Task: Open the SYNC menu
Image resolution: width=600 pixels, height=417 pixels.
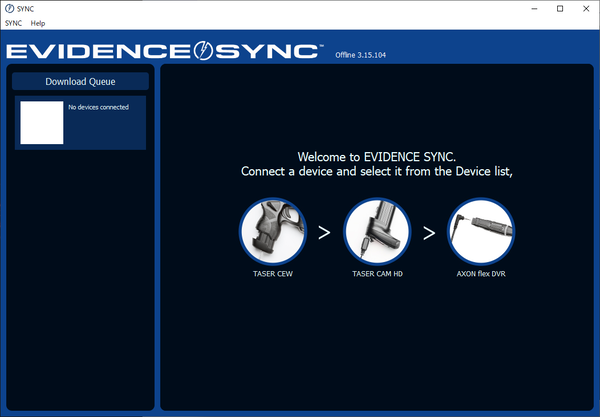Action: [x=13, y=23]
